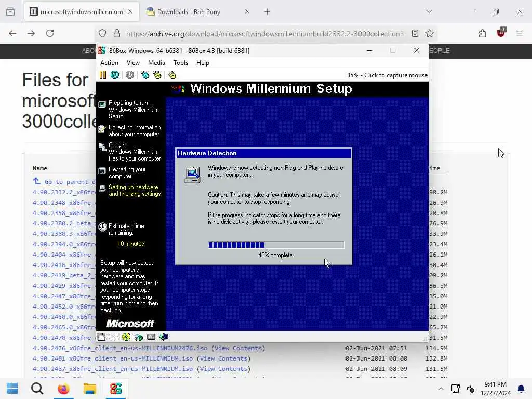Expand the system tray hidden icons chevron
This screenshot has height=399, width=532.
[441, 389]
